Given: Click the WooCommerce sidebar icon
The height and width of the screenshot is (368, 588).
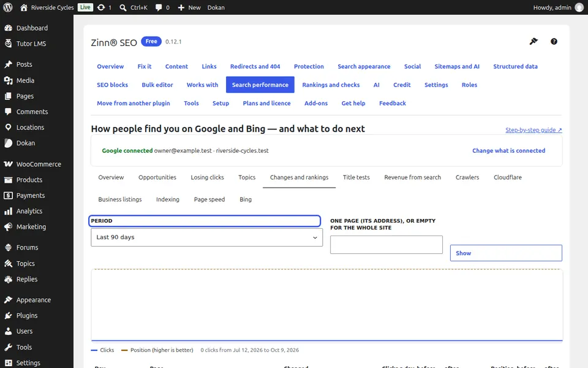Looking at the screenshot, I should [8, 164].
